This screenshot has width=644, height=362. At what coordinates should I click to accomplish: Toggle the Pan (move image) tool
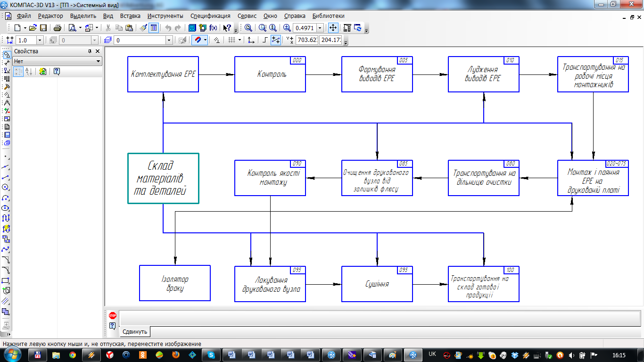coord(333,28)
